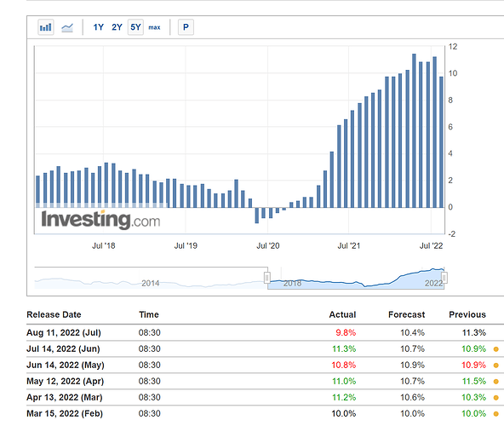Screen dimensions: 504x426
Task: Click the orange dot on Jun 14 row
Action: [496, 366]
